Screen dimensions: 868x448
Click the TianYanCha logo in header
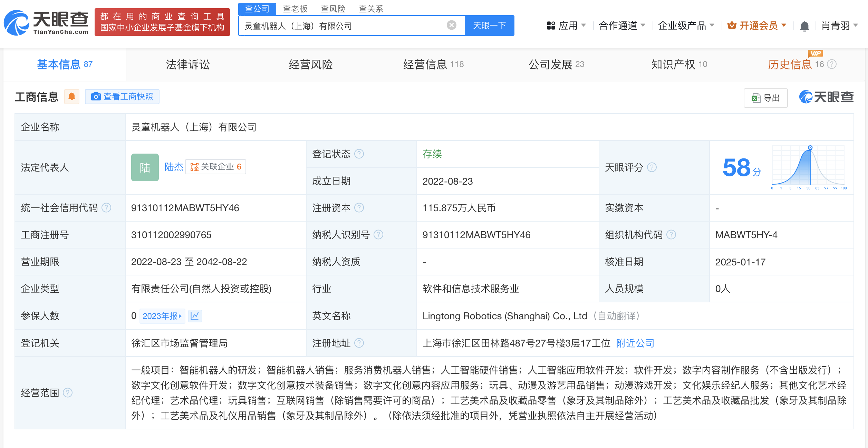click(x=46, y=23)
